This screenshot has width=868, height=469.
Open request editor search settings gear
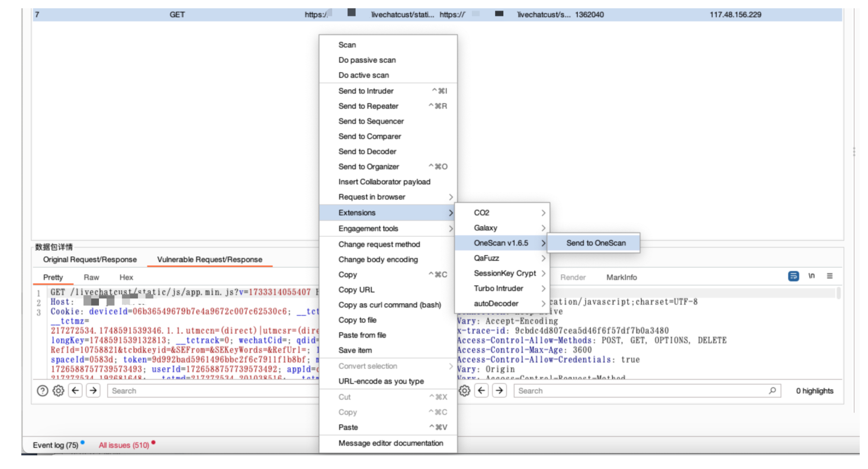pos(58,391)
